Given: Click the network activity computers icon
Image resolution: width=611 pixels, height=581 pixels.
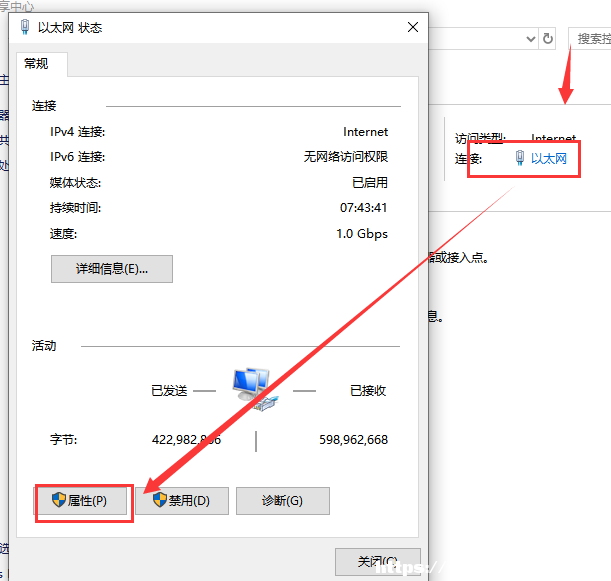Looking at the screenshot, I should tap(255, 389).
